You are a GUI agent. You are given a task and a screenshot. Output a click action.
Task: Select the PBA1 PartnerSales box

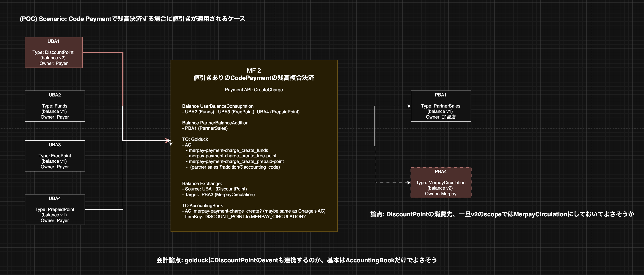441,106
